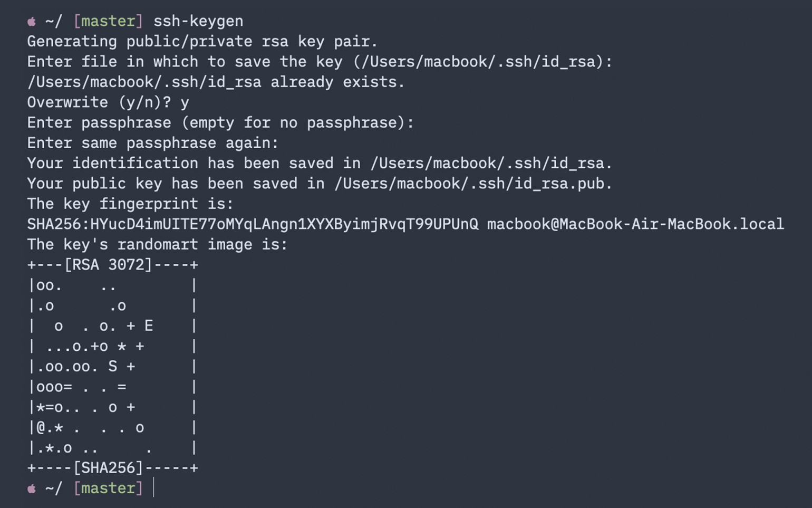Click the master branch label in bottom prompt
The image size is (812, 508).
click(x=108, y=488)
